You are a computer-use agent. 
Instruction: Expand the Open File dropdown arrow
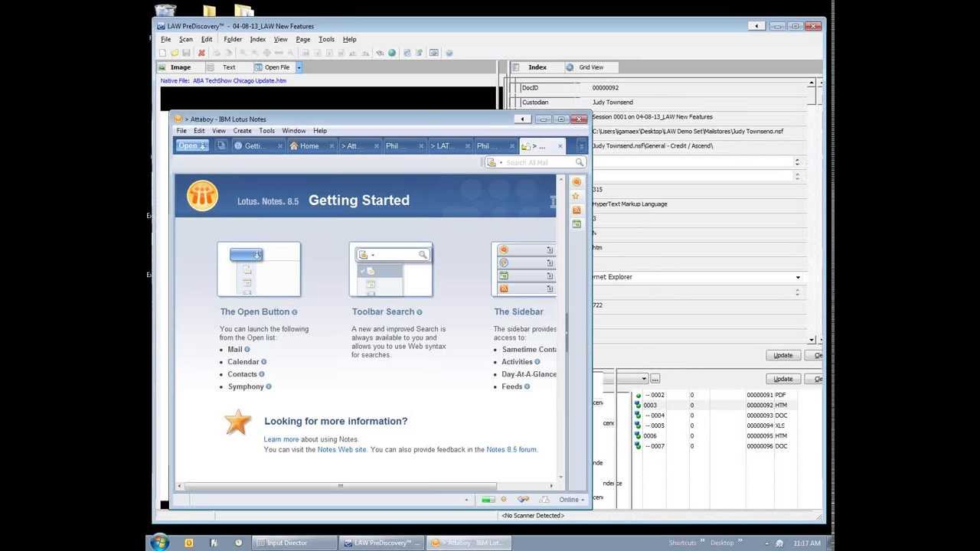point(299,67)
